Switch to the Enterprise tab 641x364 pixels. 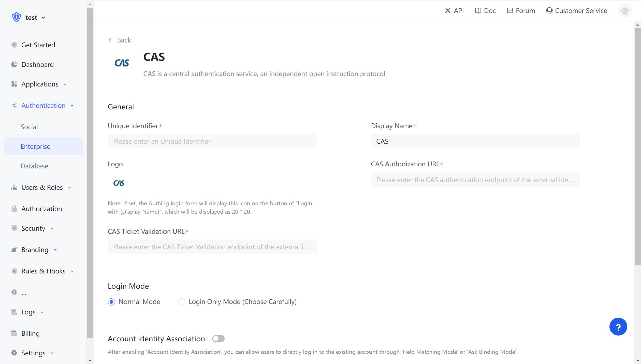tap(35, 146)
